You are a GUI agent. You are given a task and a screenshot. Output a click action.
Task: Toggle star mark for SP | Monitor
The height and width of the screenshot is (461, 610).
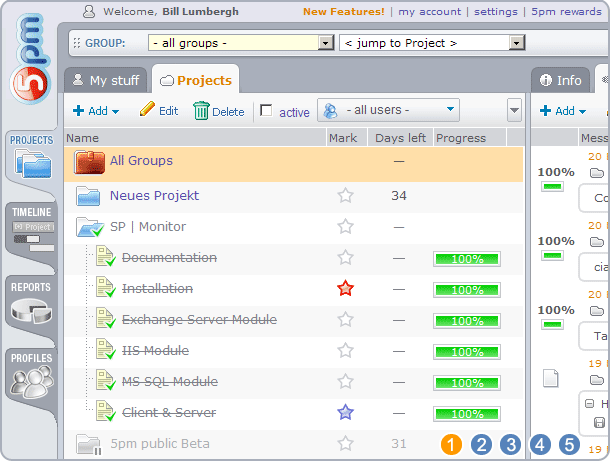pos(345,226)
